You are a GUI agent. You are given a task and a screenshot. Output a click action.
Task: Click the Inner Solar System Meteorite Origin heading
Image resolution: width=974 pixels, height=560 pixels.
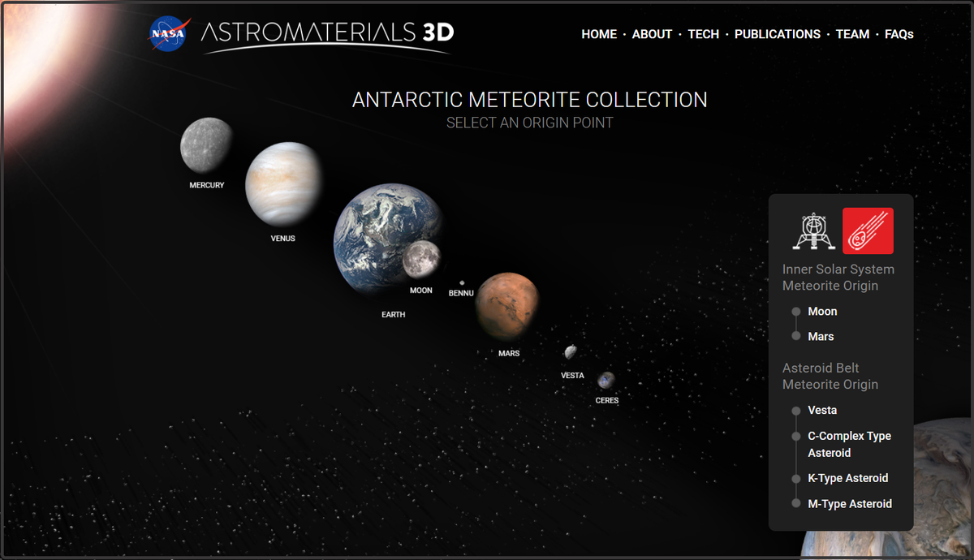[838, 278]
